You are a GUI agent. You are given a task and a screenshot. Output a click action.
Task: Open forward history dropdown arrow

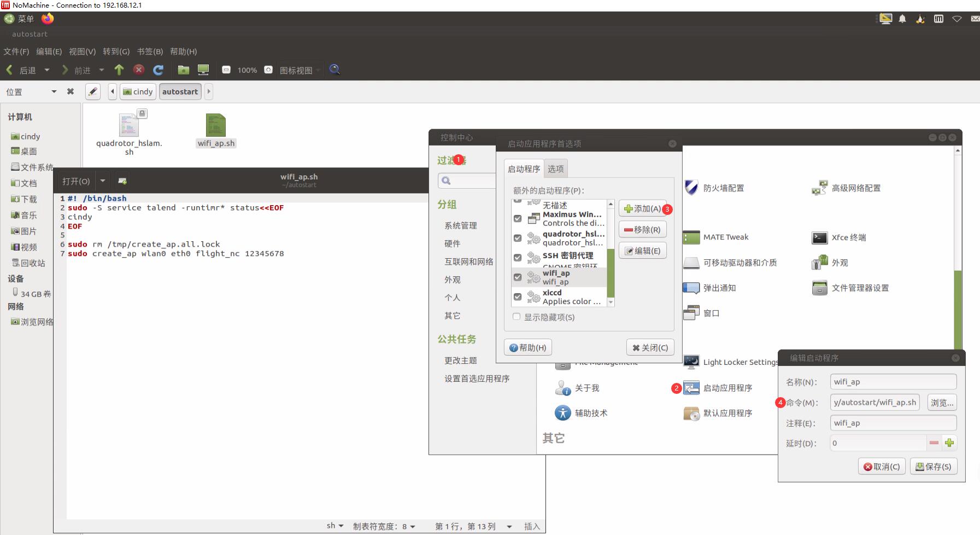[x=102, y=70]
